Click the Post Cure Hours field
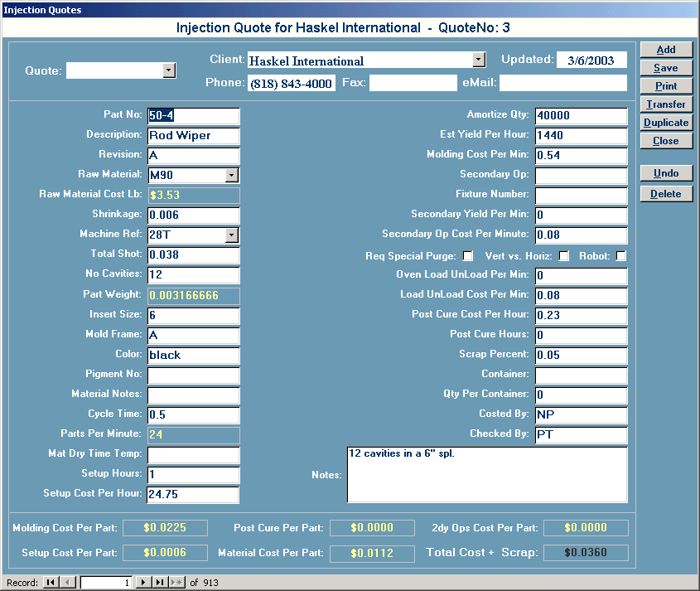The height and width of the screenshot is (591, 700). click(582, 335)
